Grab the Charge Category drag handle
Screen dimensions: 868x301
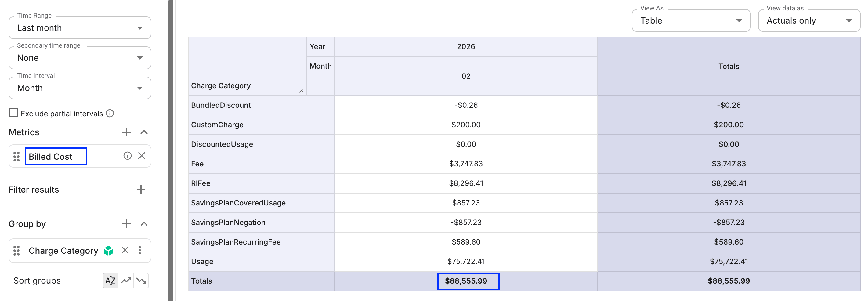[x=16, y=251]
